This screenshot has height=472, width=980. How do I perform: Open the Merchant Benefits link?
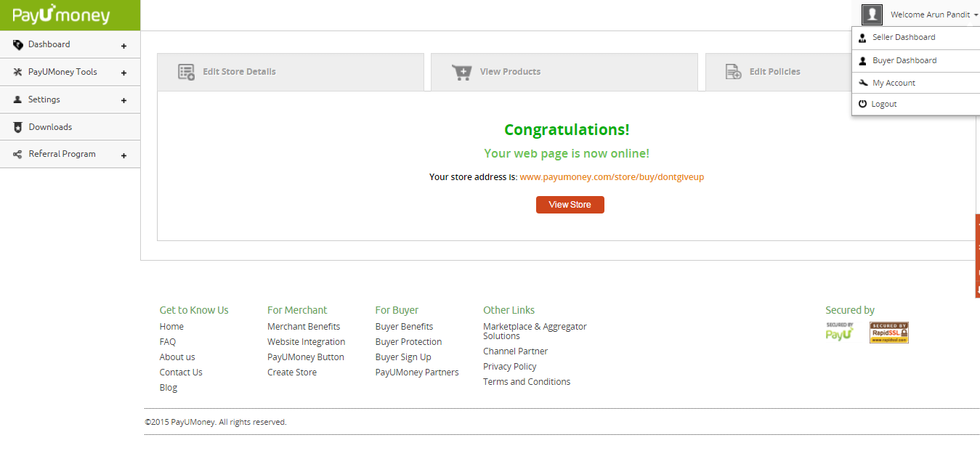coord(304,327)
